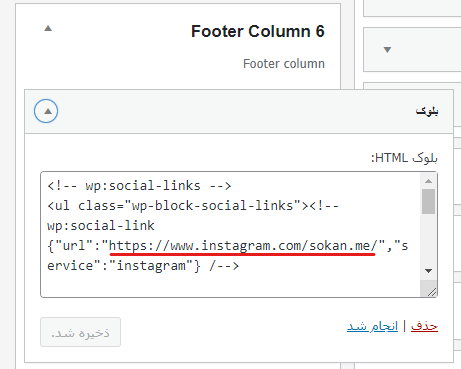Click the بلوک widget title text
The width and height of the screenshot is (461, 369).
point(427,111)
